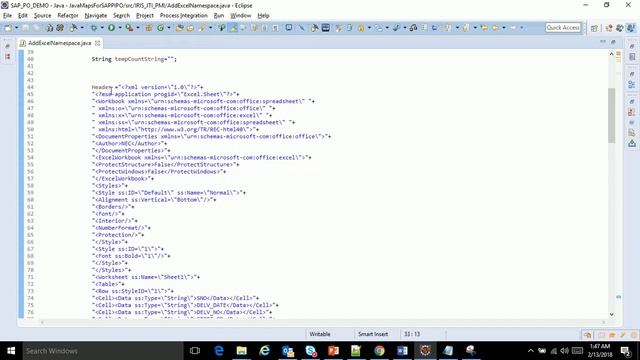Click the Open Task icon
Viewport: 640px width, 360px height.
point(191,28)
